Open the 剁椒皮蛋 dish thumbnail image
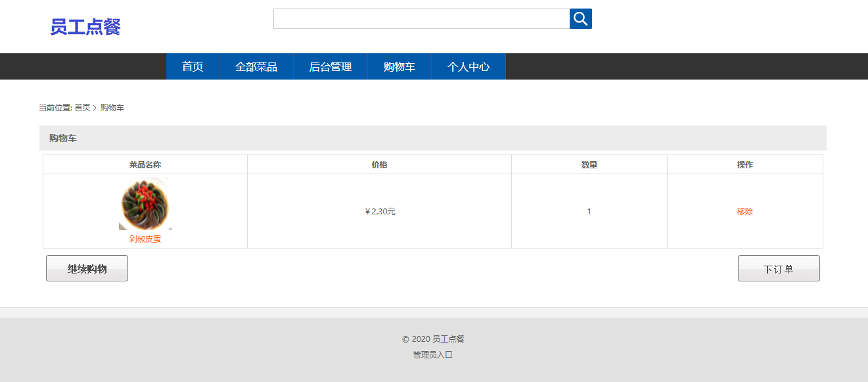 point(145,204)
